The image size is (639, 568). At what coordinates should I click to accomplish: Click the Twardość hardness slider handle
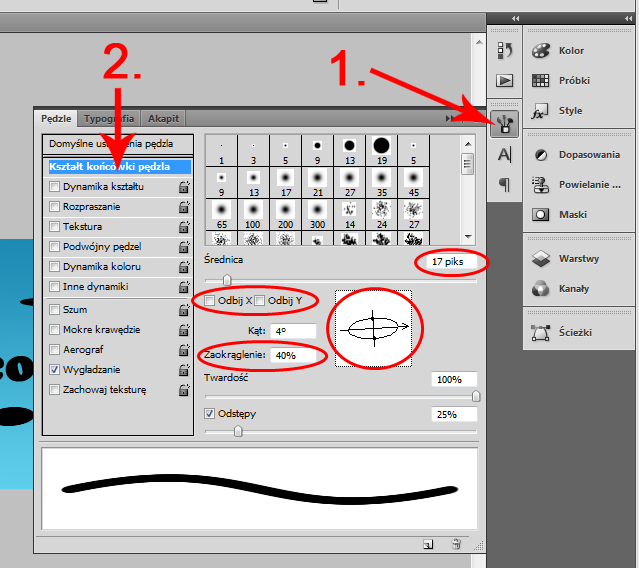click(x=476, y=397)
